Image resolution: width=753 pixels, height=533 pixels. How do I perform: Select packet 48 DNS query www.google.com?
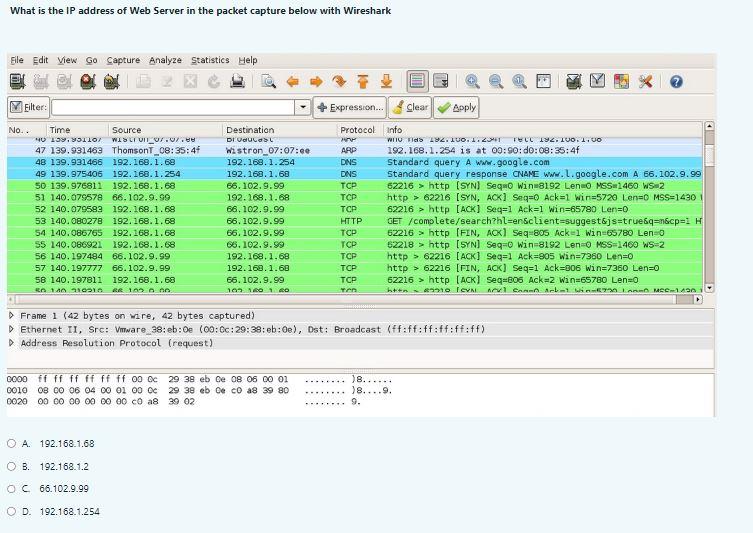click(x=354, y=162)
